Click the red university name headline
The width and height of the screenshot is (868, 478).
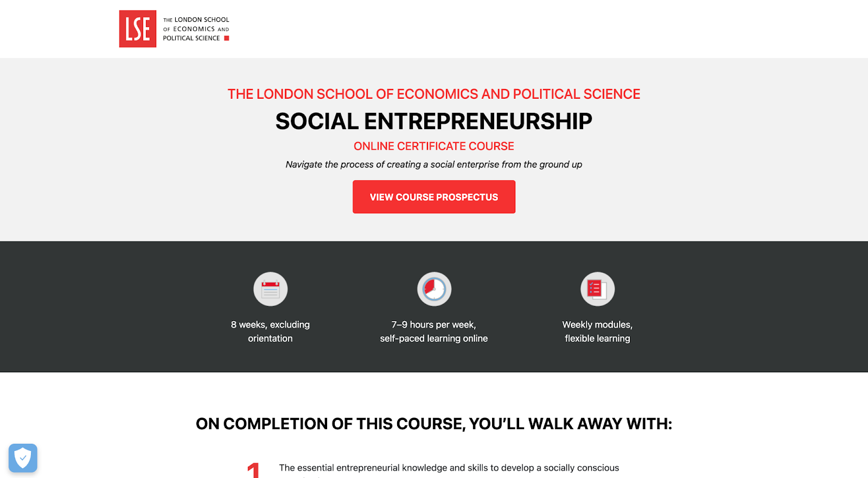click(434, 94)
